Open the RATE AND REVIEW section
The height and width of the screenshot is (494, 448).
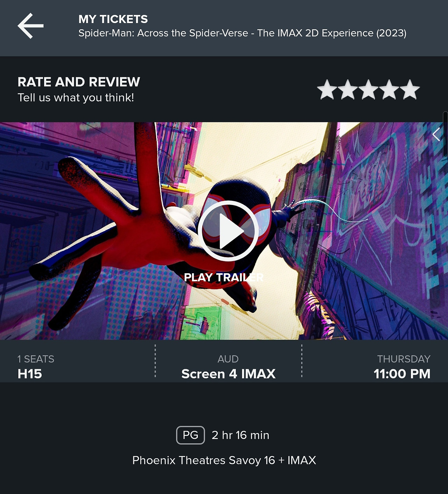coord(79,82)
